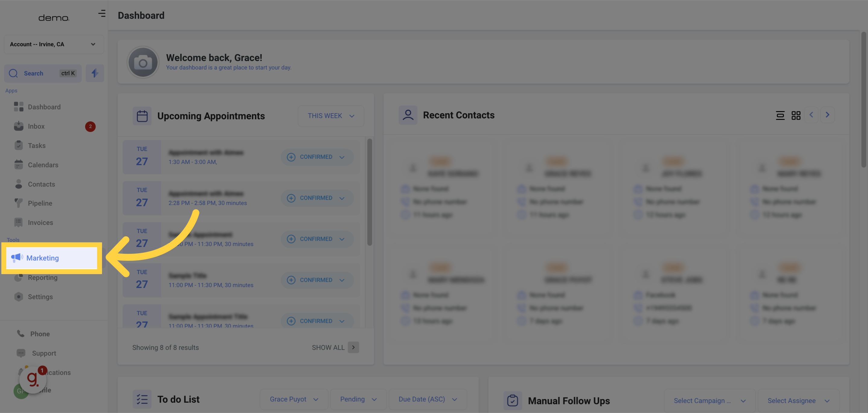Open the Grace Puyot assignee dropdown
Image resolution: width=868 pixels, height=413 pixels.
point(294,399)
